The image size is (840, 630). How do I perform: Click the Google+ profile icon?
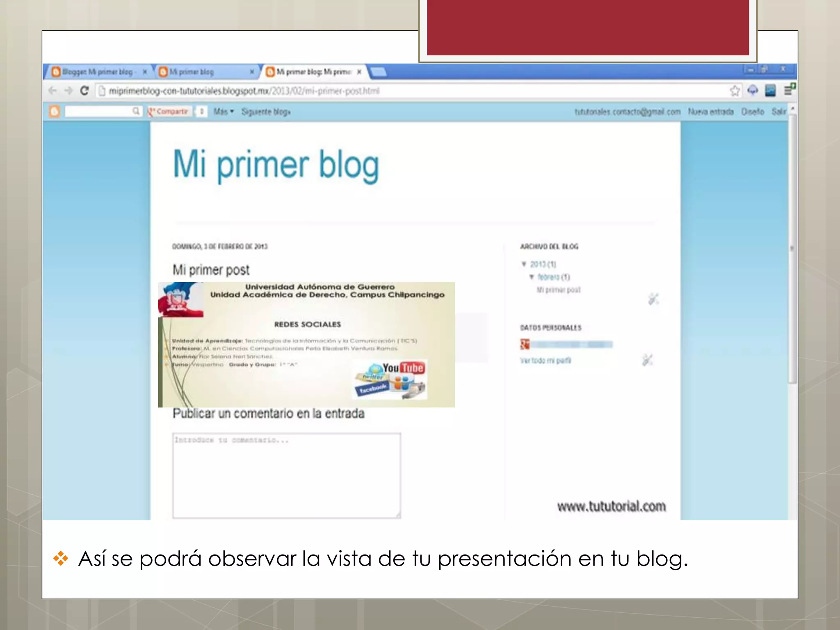(525, 344)
